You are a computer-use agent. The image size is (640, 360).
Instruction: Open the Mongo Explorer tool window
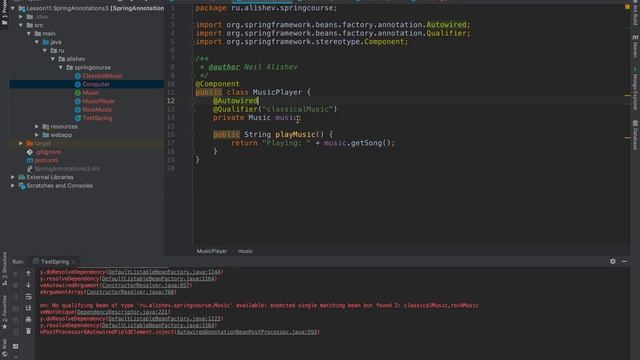click(635, 89)
